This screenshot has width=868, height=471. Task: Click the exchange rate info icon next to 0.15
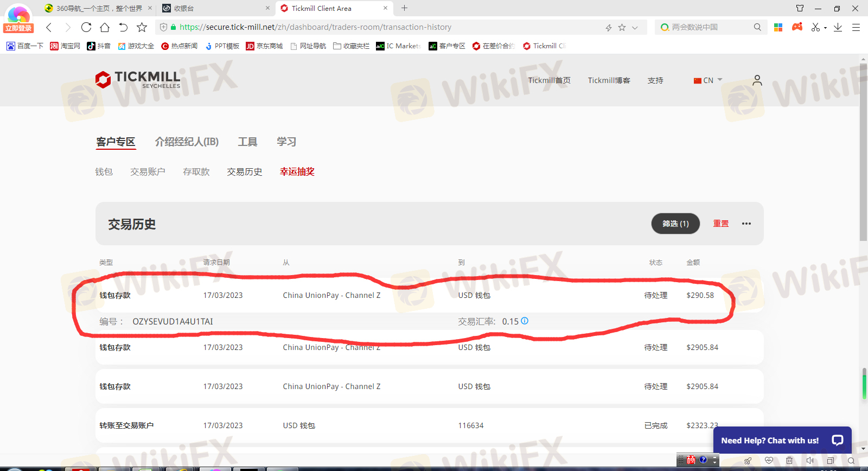tap(525, 321)
